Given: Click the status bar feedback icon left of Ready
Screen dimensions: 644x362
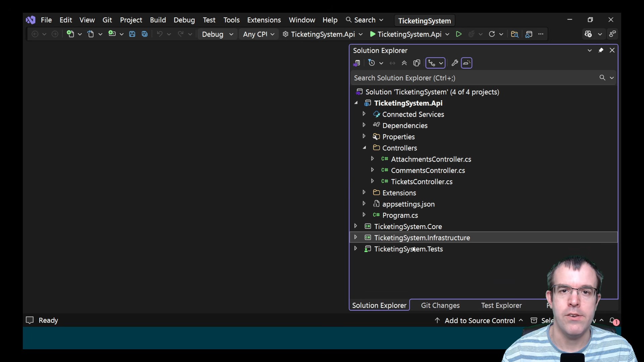Looking at the screenshot, I should pos(30,320).
